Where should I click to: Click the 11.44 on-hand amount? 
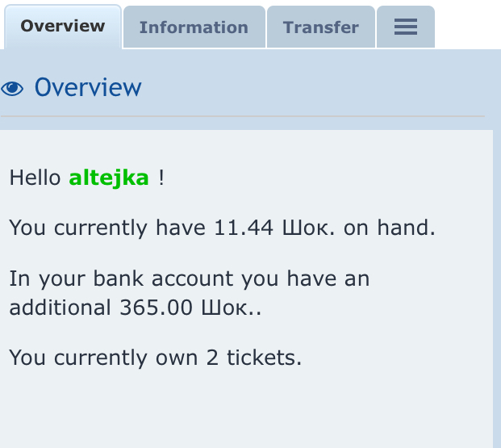pyautogui.click(x=238, y=228)
